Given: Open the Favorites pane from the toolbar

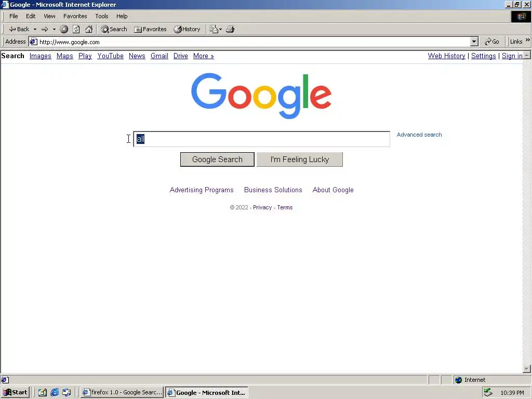Looking at the screenshot, I should (x=150, y=29).
